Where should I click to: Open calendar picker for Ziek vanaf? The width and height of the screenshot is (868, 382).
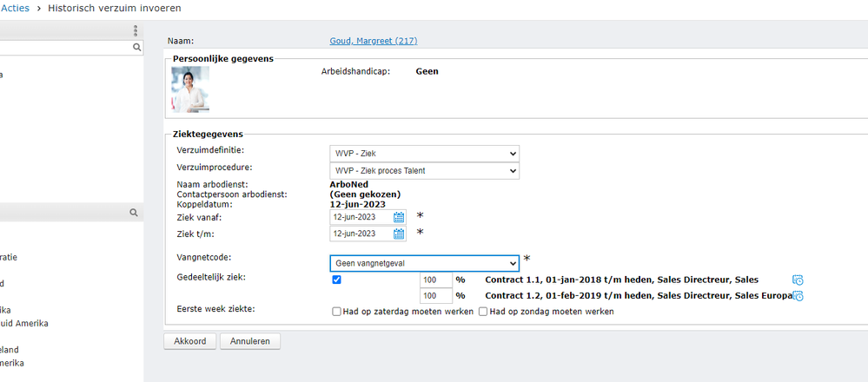399,217
